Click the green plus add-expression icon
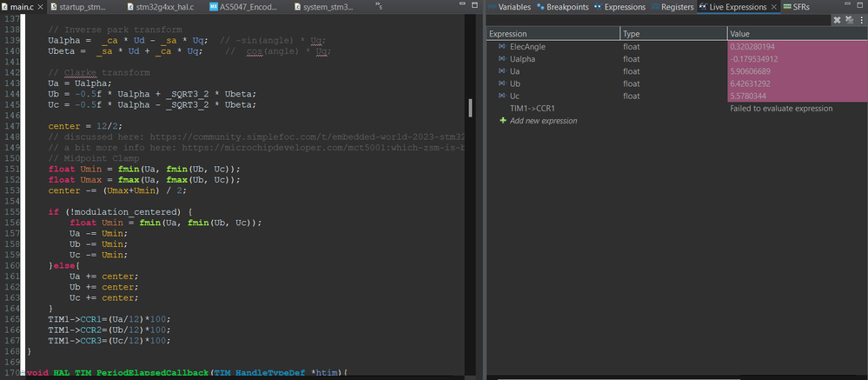Screen dimensions: 868x380 [x=503, y=120]
